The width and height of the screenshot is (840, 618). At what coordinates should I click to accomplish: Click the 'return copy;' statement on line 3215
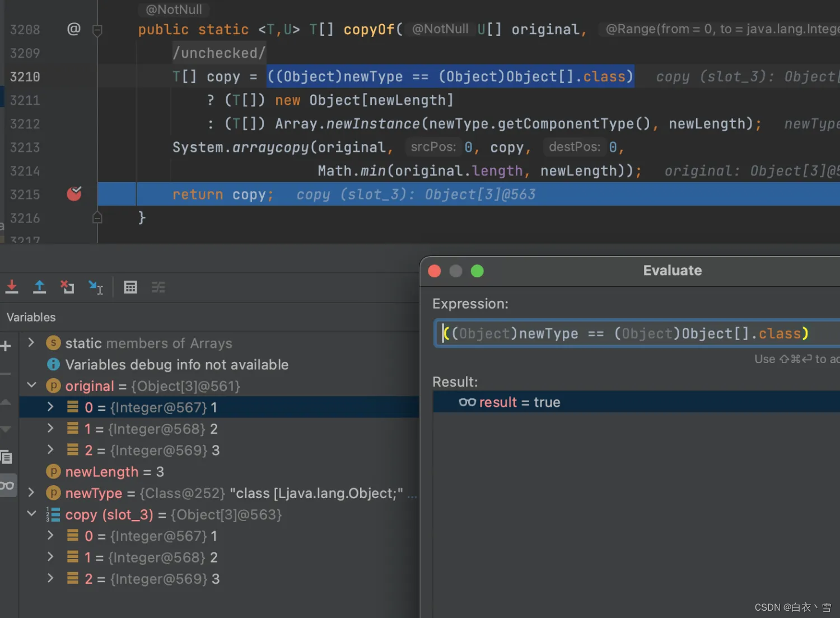[223, 194]
